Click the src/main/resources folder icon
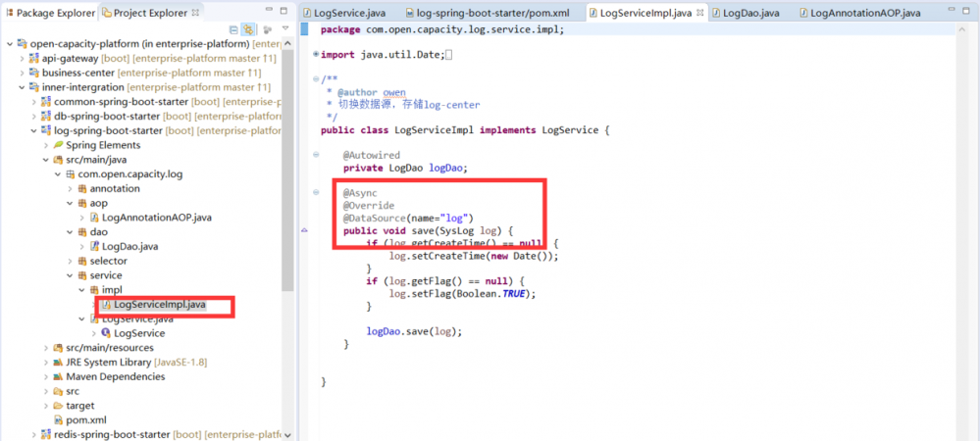 [x=58, y=347]
